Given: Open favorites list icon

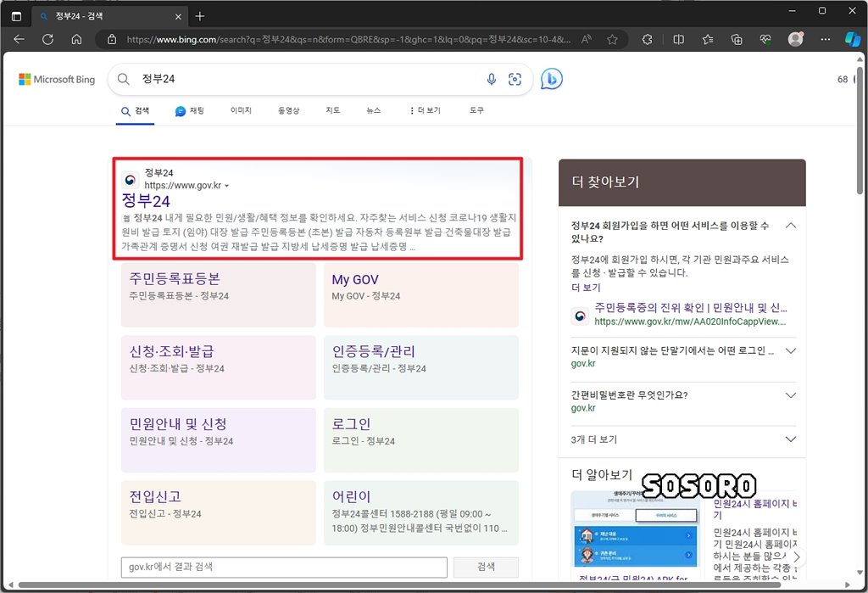Looking at the screenshot, I should [x=708, y=39].
